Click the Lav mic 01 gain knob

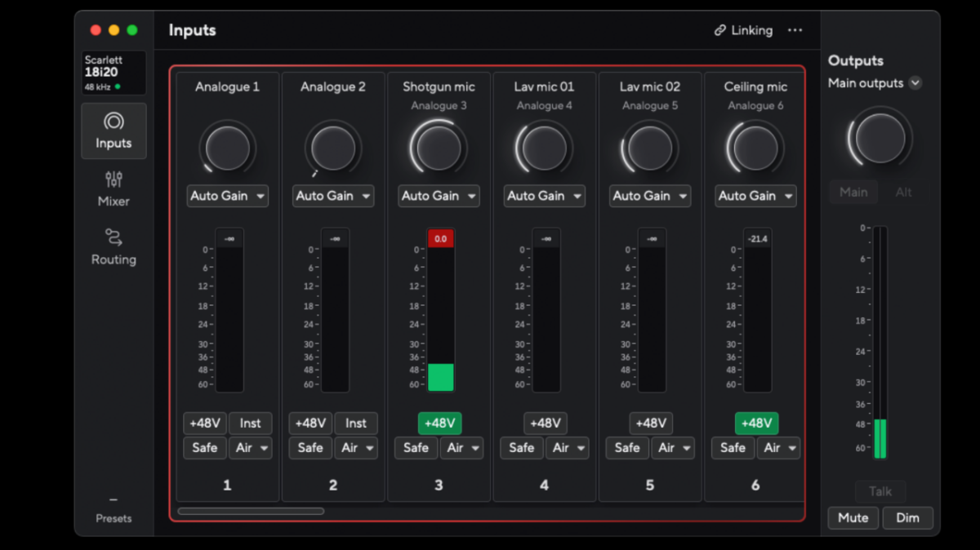point(544,149)
